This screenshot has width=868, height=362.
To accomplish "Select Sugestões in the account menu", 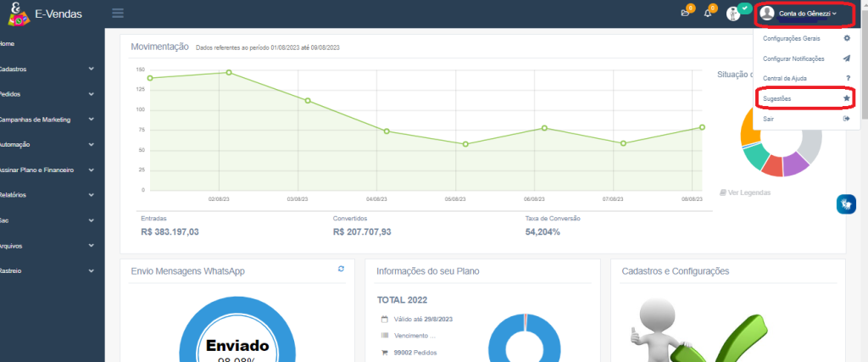I will click(x=806, y=98).
